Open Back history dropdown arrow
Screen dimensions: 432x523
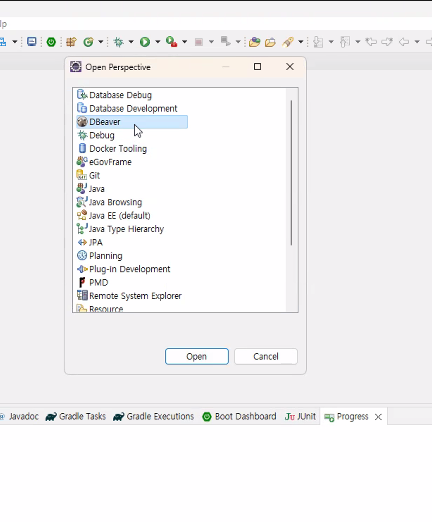[x=417, y=42]
